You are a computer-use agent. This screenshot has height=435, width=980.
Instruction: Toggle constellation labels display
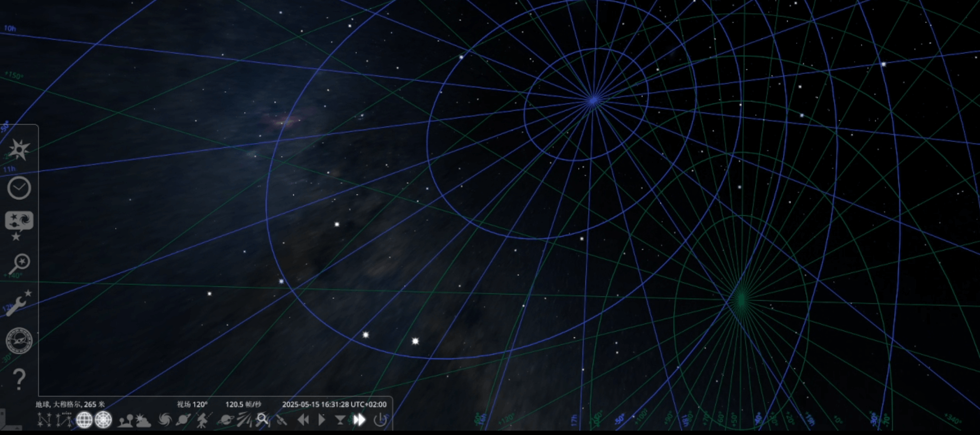[x=64, y=420]
